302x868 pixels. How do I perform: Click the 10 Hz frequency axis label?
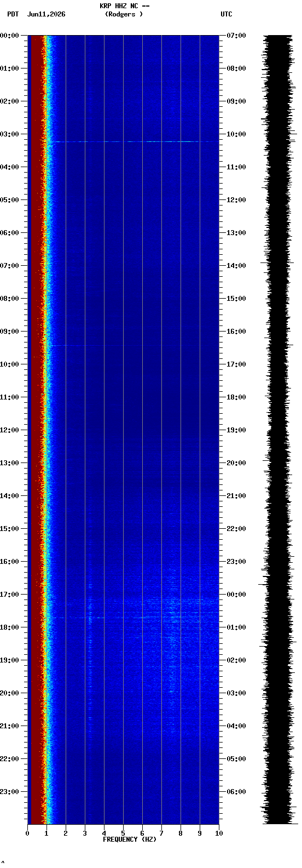[x=219, y=833]
